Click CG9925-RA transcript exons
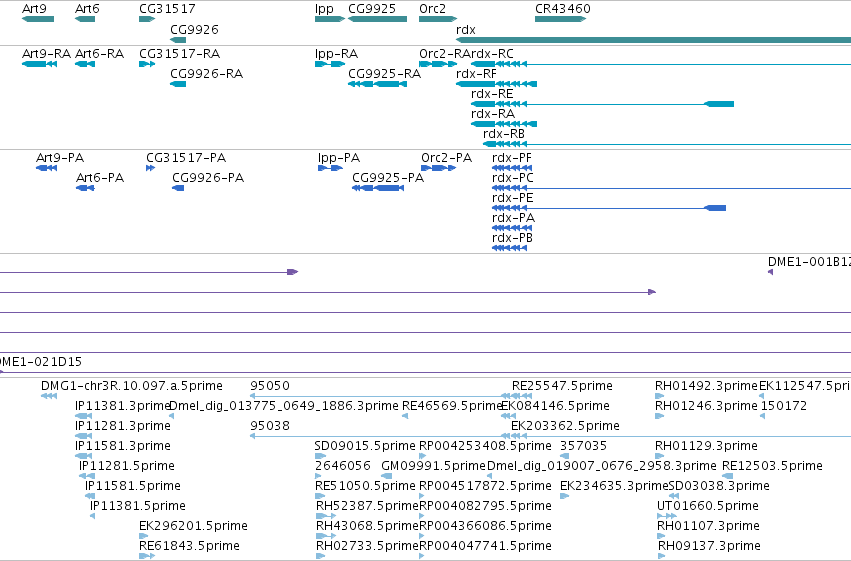 pos(377,84)
